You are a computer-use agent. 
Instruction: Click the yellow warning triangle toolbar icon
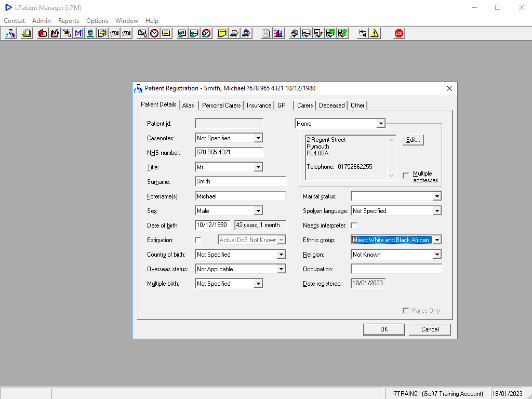[x=375, y=33]
